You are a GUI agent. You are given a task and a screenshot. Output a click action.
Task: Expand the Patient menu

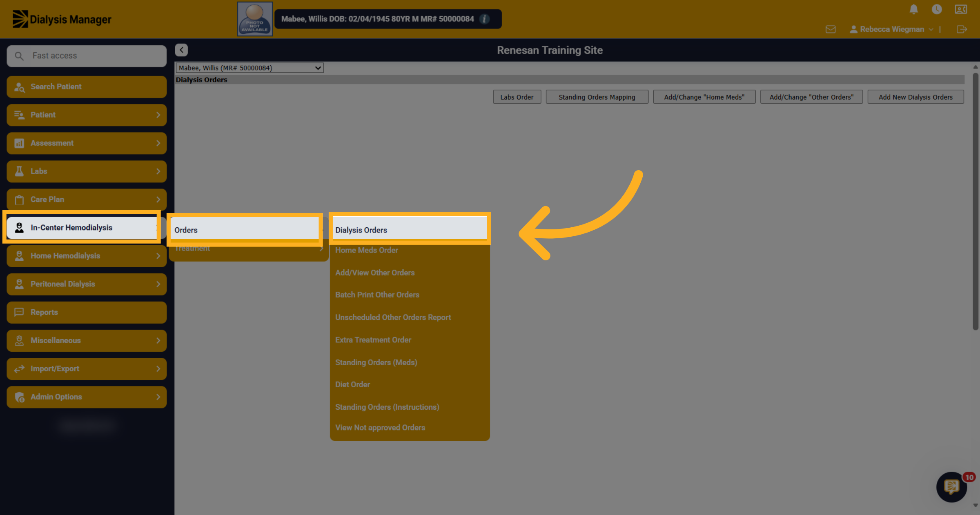[87, 115]
